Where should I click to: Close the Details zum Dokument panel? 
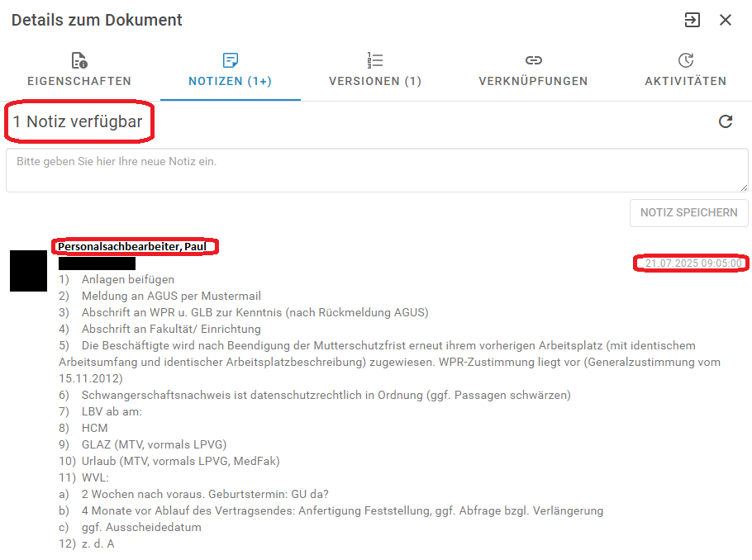pyautogui.click(x=726, y=20)
